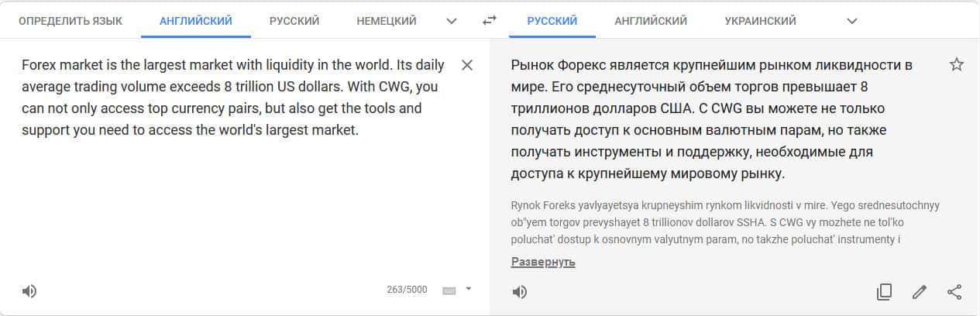The width and height of the screenshot is (980, 316).
Task: Expand more target languages list
Action: pyautogui.click(x=852, y=21)
